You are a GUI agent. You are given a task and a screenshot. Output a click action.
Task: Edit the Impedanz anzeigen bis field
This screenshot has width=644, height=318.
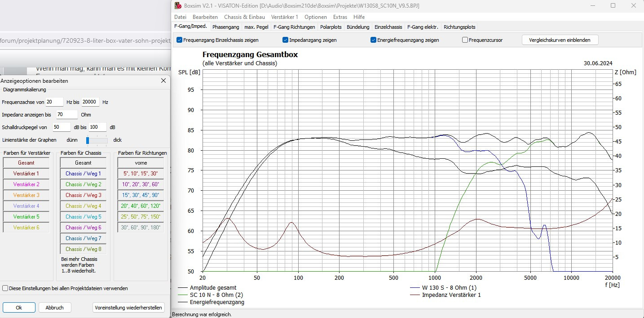click(x=66, y=115)
